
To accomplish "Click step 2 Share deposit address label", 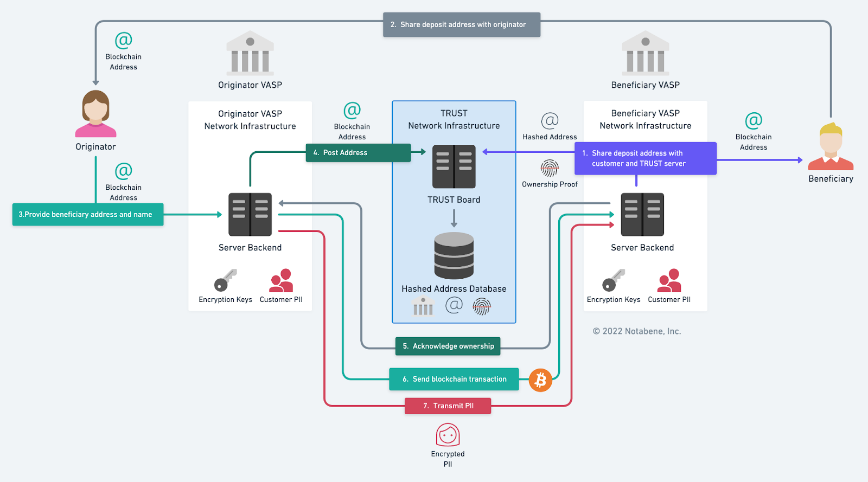I will pyautogui.click(x=462, y=25).
